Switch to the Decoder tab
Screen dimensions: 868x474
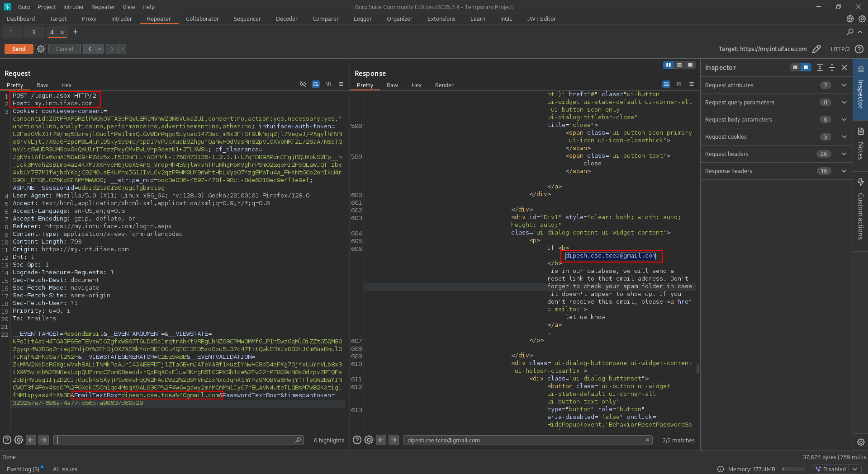(x=286, y=19)
